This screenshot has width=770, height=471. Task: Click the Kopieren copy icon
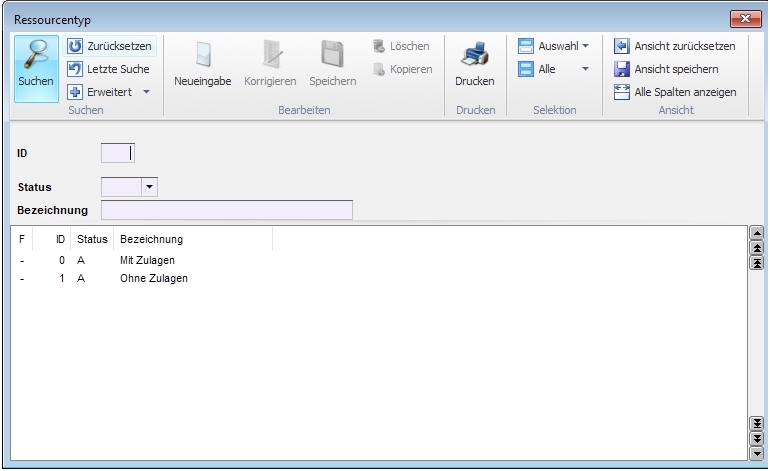[379, 69]
